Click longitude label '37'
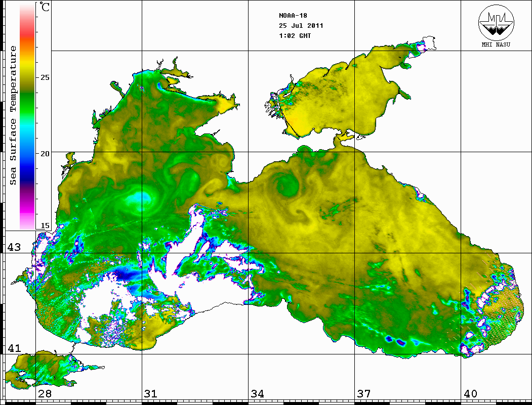 364,393
